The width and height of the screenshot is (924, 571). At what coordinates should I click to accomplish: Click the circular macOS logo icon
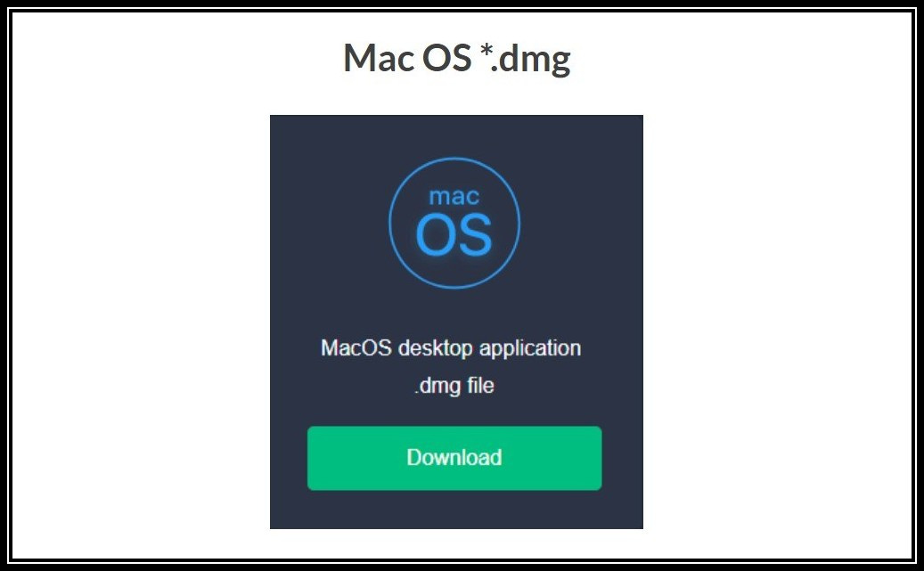click(454, 223)
